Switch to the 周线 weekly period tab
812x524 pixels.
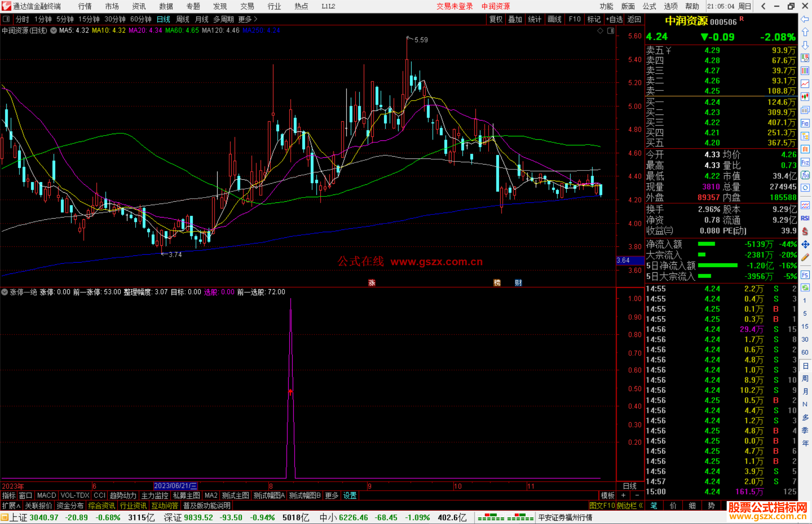[x=183, y=19]
